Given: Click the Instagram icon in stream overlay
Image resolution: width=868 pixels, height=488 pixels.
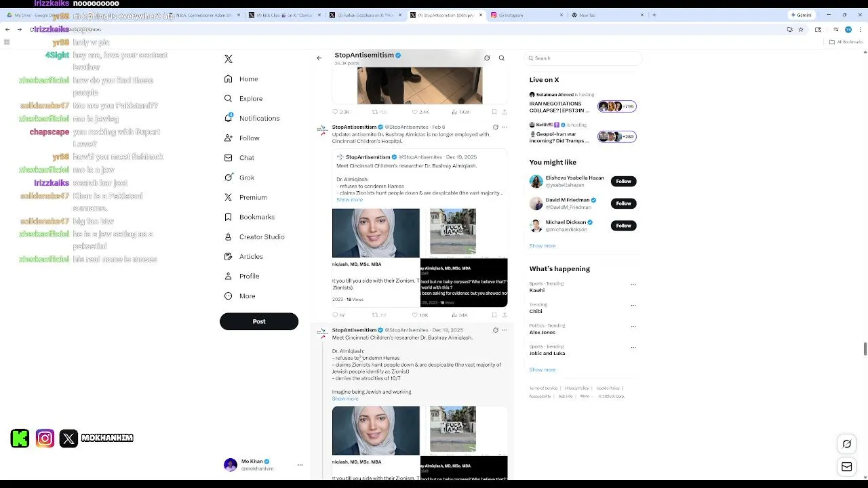Looking at the screenshot, I should [45, 439].
